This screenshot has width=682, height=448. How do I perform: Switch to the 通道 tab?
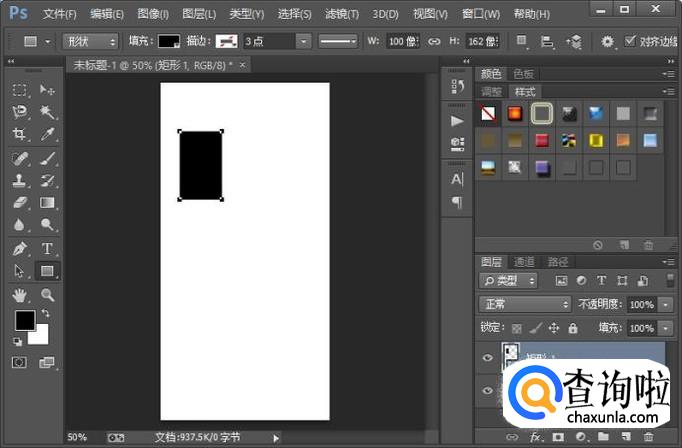click(524, 262)
